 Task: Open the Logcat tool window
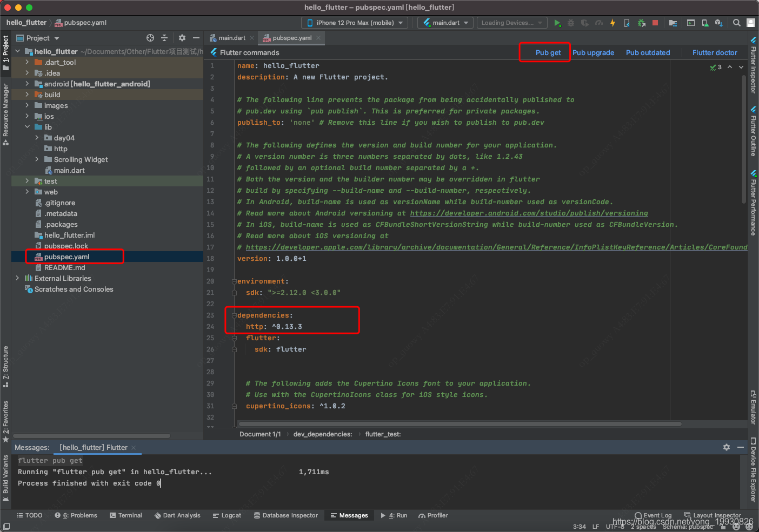click(x=227, y=515)
